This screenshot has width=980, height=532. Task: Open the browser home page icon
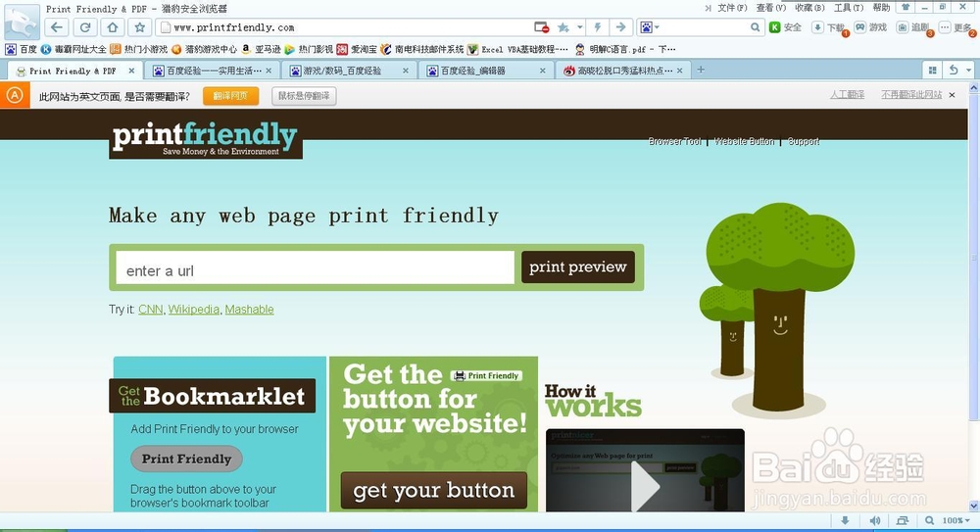113,27
